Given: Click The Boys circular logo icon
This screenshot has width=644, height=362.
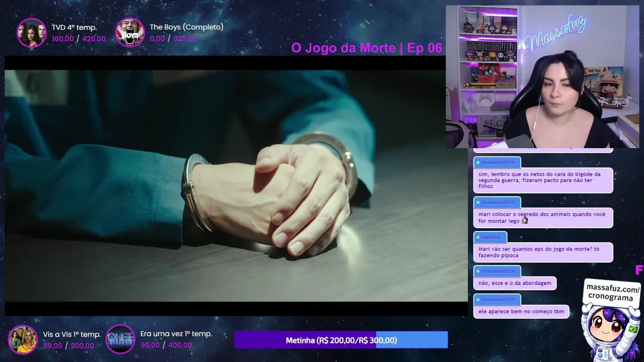Looking at the screenshot, I should (130, 33).
